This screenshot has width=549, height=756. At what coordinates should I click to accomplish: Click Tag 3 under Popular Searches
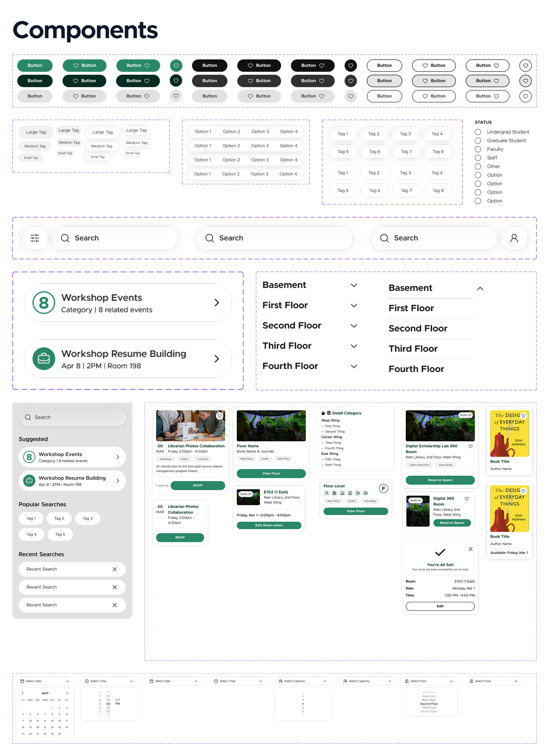coord(88,518)
